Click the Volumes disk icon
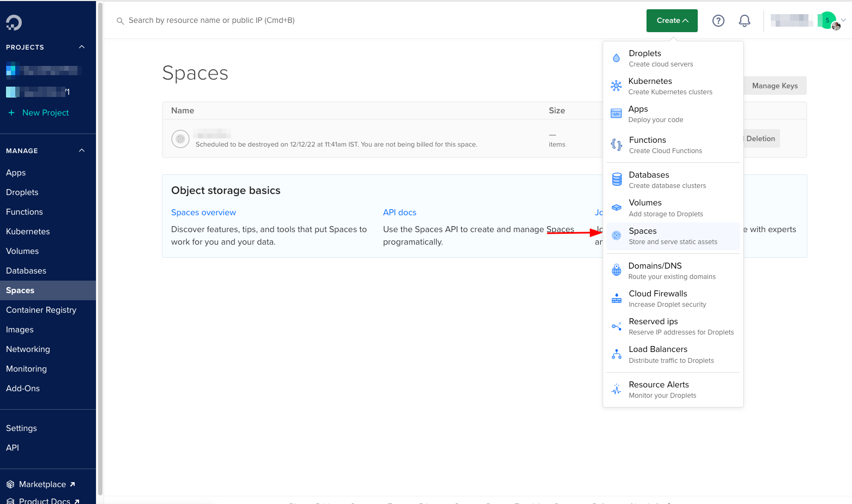Viewport: 852px width, 504px height. click(617, 208)
